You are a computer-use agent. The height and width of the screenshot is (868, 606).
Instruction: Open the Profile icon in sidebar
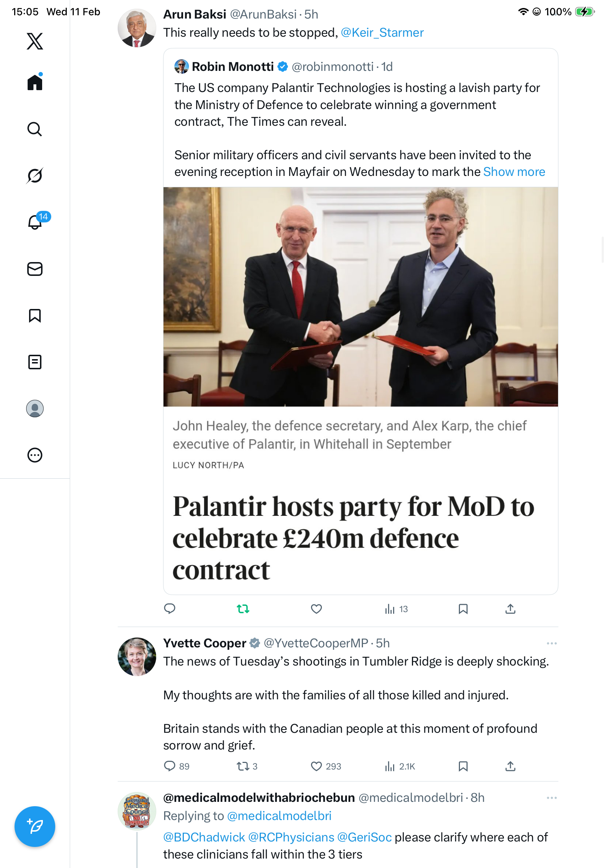(x=35, y=409)
